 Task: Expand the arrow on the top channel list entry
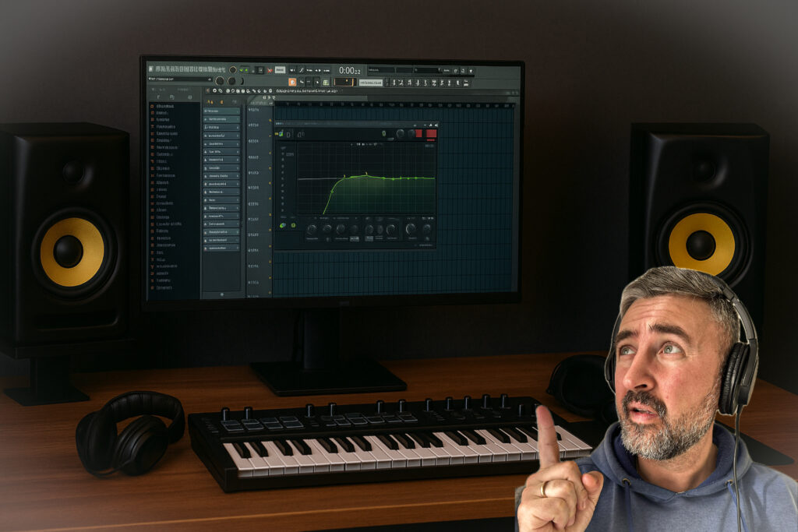(237, 111)
